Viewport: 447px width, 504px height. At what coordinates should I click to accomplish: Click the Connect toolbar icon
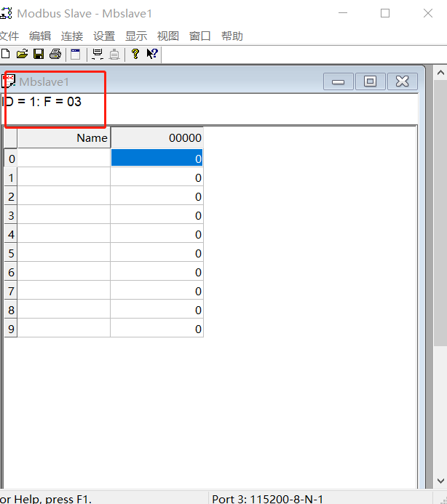(x=98, y=54)
